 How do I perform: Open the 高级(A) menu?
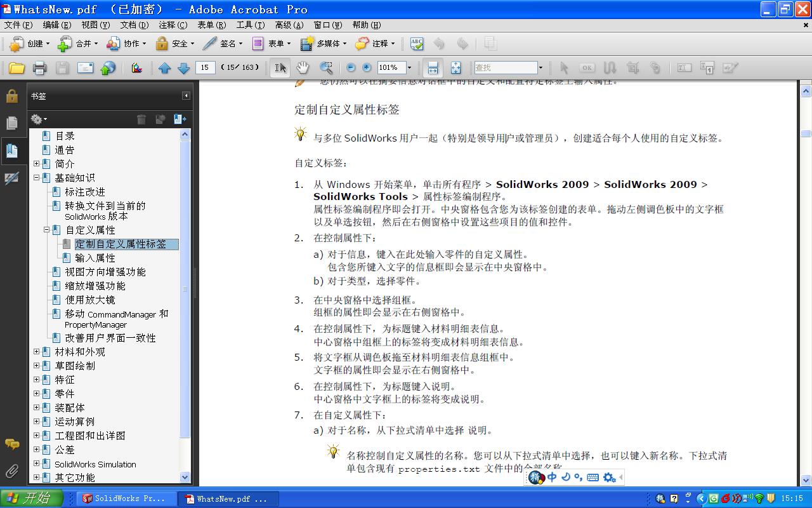coord(289,25)
